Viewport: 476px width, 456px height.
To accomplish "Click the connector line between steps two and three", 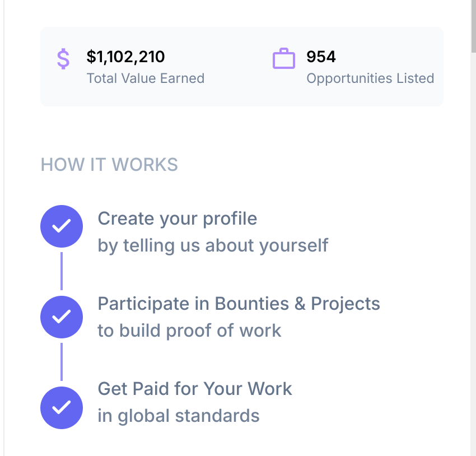I will [x=62, y=362].
